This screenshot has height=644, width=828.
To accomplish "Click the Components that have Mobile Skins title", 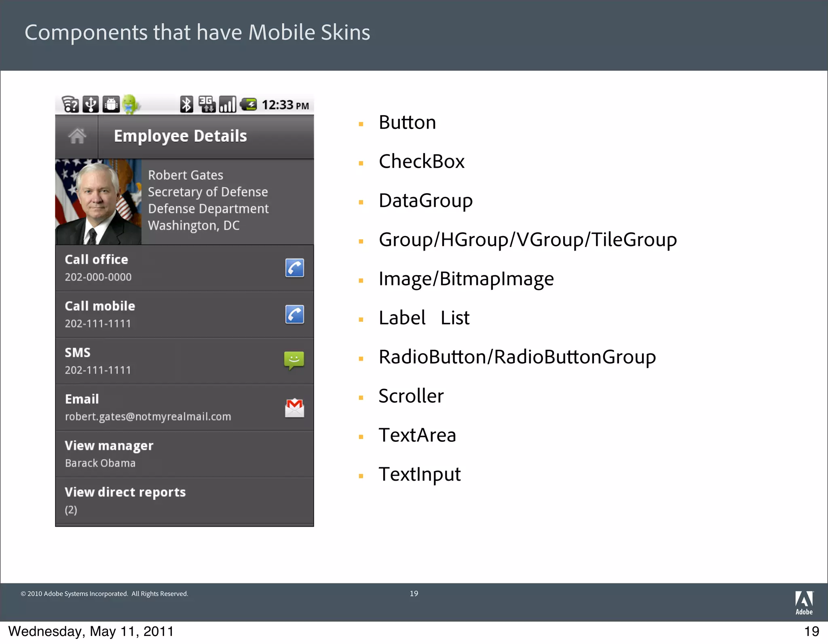I will (x=197, y=32).
